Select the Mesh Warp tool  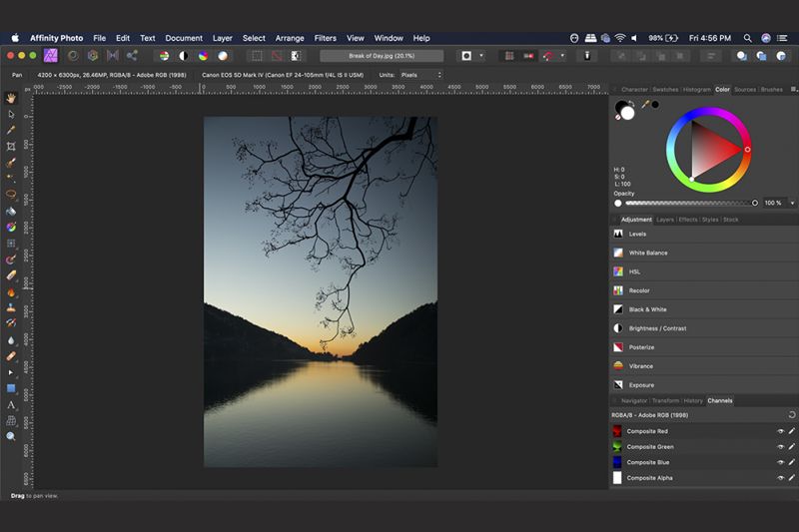11,420
